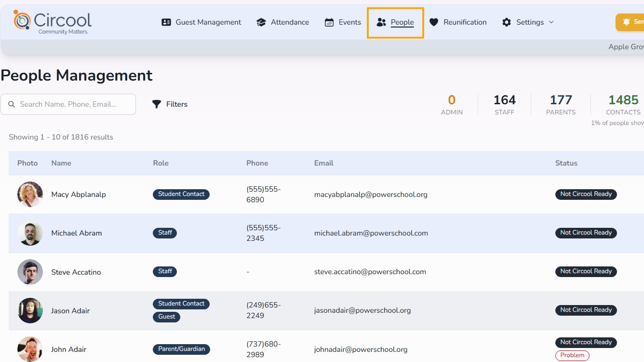This screenshot has height=362, width=644.
Task: Click the Circool logo
Action: tap(53, 22)
